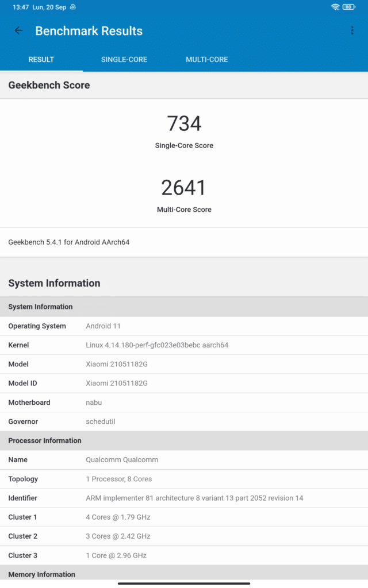This screenshot has width=368, height=588.
Task: Tap 1 Processor, 8 Cores topology value
Action: click(x=119, y=479)
